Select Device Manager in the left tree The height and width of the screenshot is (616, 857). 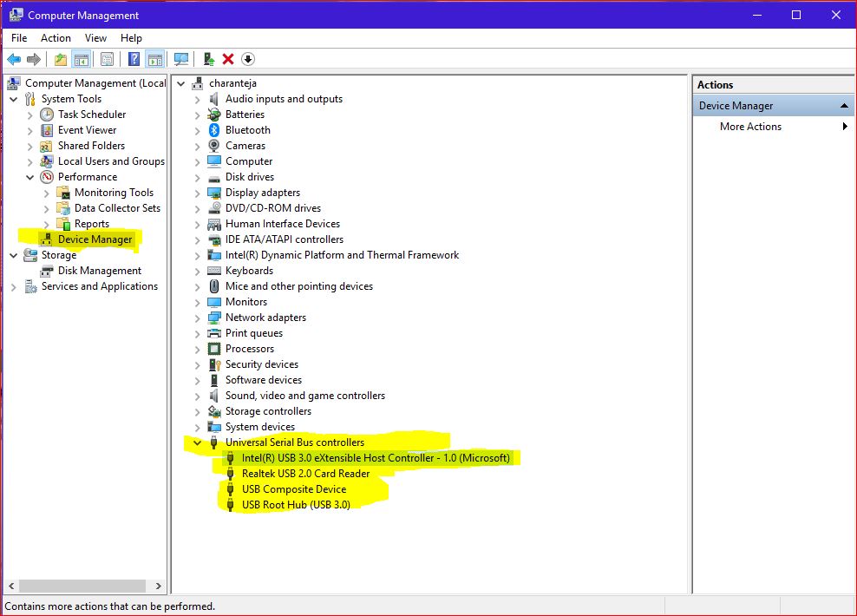(95, 239)
